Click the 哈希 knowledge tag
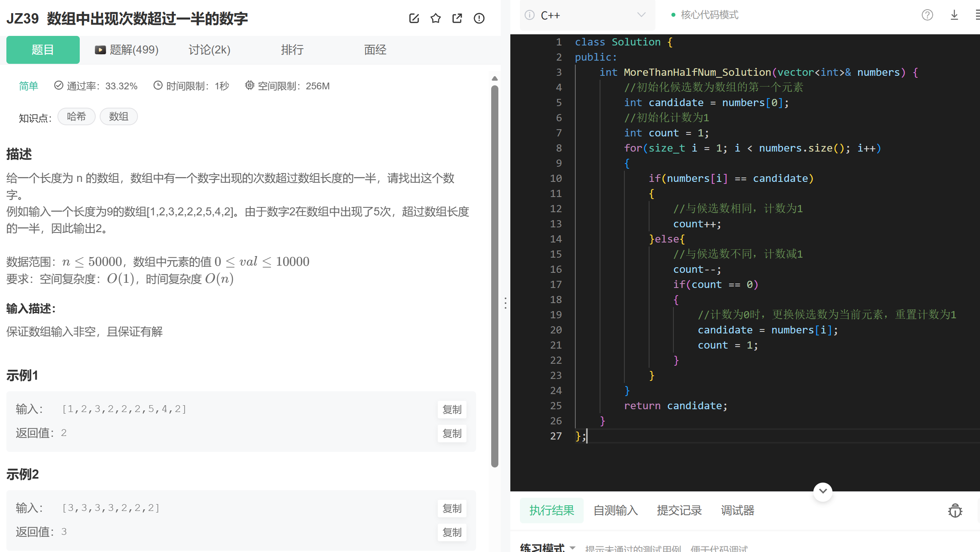 [77, 116]
